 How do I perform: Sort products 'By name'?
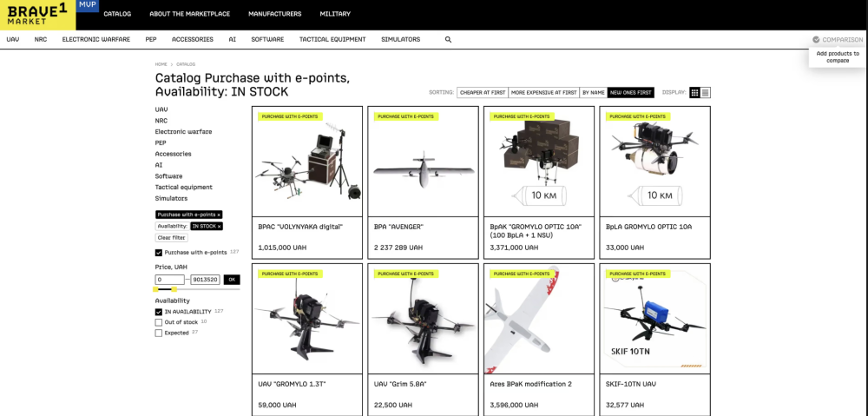pos(593,92)
